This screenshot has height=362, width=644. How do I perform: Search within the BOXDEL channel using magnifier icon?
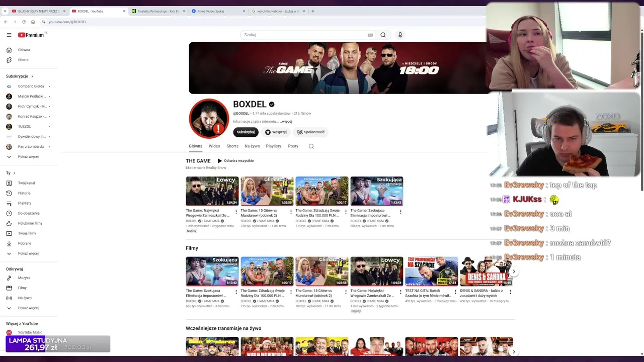click(x=311, y=146)
